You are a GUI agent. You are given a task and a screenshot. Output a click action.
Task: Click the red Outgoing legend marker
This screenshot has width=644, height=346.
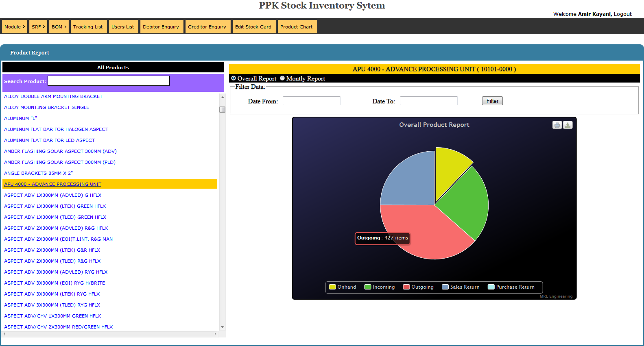coord(406,287)
